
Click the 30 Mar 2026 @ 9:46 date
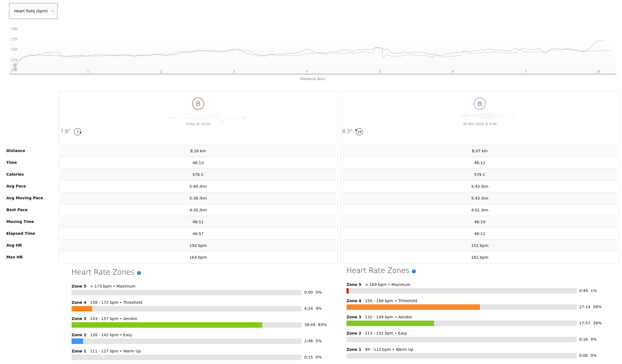(479, 124)
